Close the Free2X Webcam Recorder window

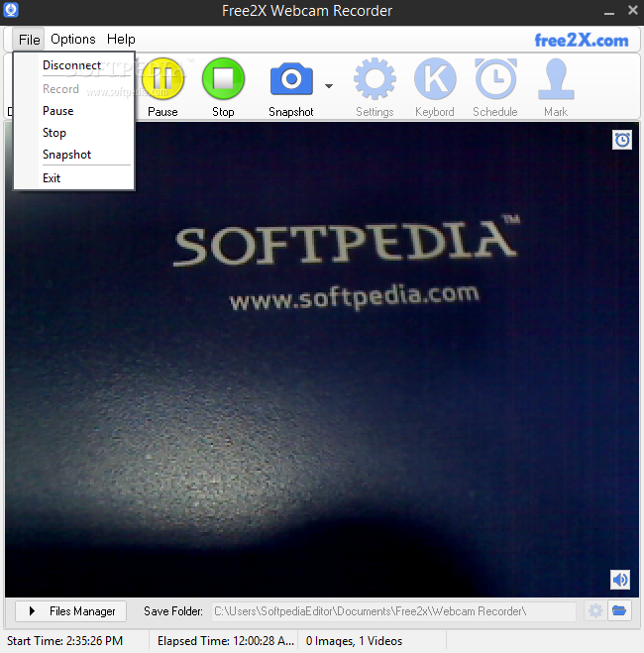point(633,10)
